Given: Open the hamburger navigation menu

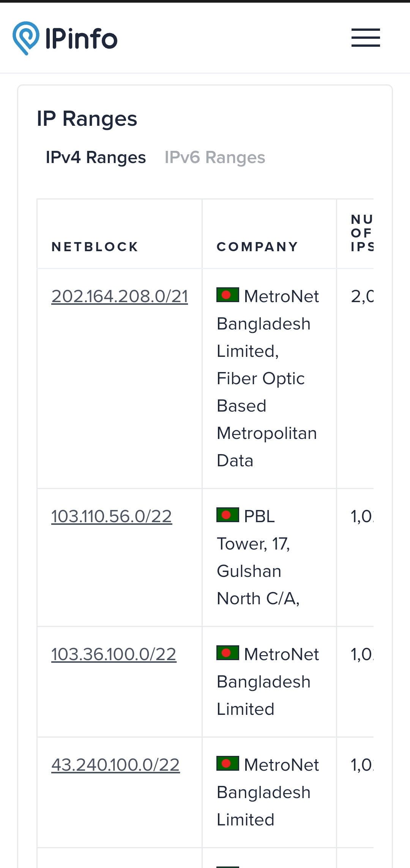Looking at the screenshot, I should coord(366,37).
